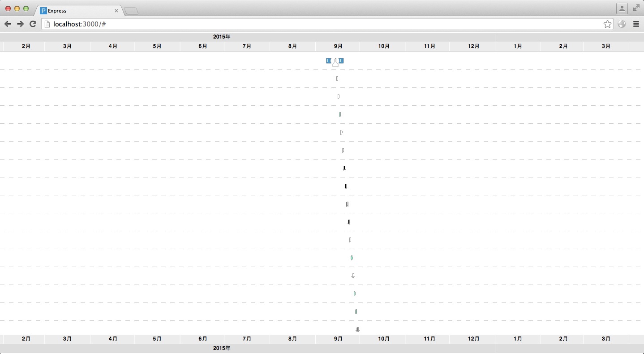Click the blue P favicon on the Express tab
Viewport: 644px width, 354px height.
pyautogui.click(x=43, y=11)
